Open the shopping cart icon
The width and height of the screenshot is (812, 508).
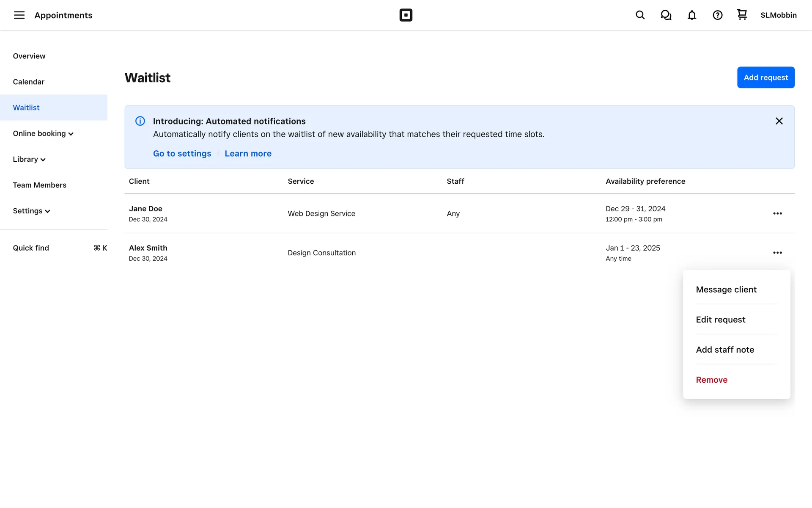[742, 15]
